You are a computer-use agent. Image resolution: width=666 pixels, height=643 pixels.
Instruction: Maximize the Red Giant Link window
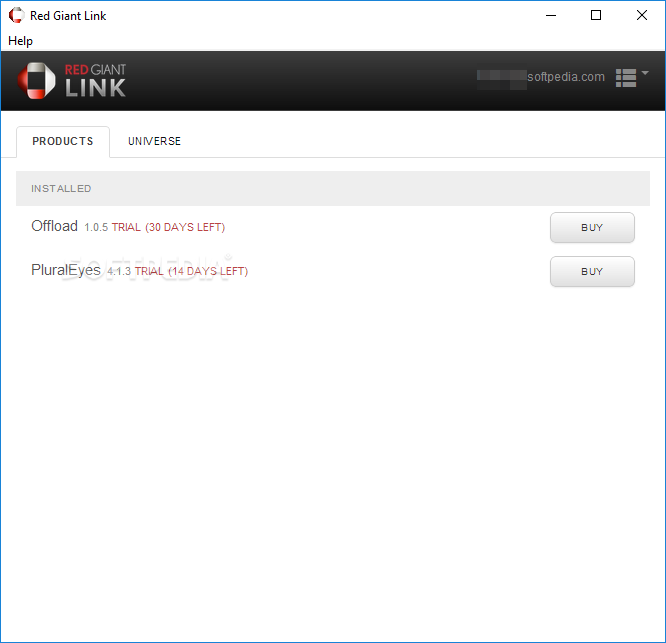click(596, 16)
